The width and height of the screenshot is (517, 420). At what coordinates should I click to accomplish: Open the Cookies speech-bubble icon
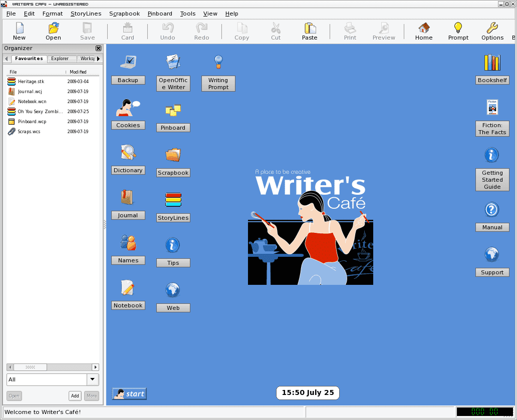pyautogui.click(x=128, y=108)
